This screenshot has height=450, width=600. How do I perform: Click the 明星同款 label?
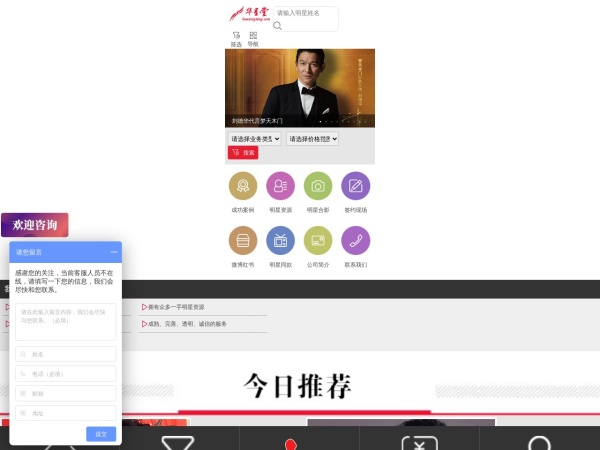pos(280,264)
